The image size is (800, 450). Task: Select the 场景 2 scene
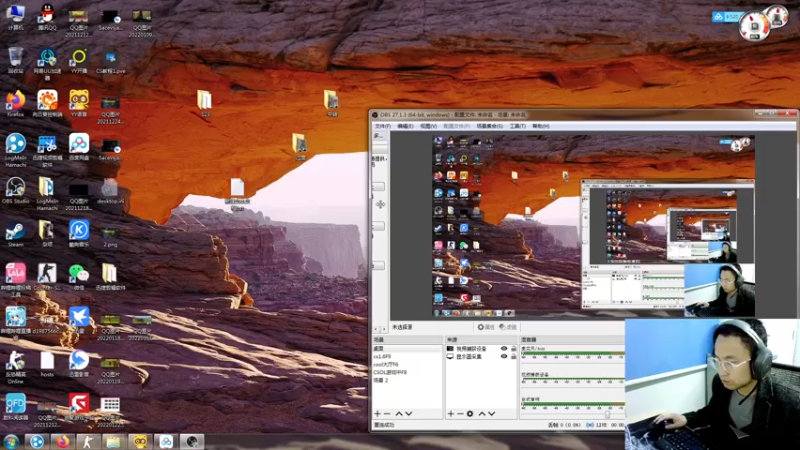[x=408, y=380]
